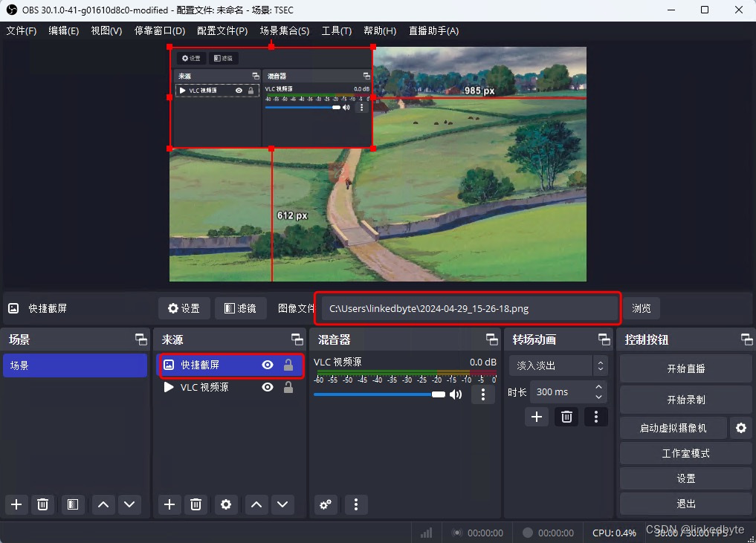Add a new scene with plus icon
The image size is (756, 543).
[16, 504]
